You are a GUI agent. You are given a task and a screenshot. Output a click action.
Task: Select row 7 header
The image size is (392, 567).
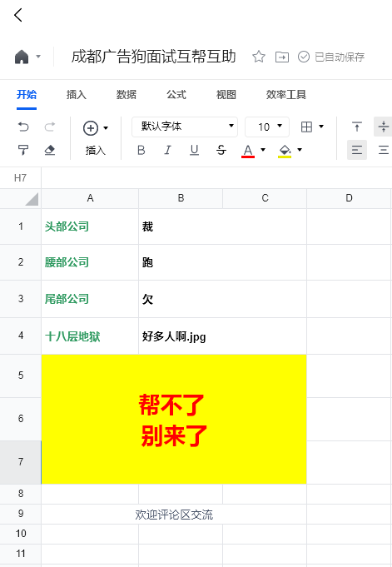(21, 462)
